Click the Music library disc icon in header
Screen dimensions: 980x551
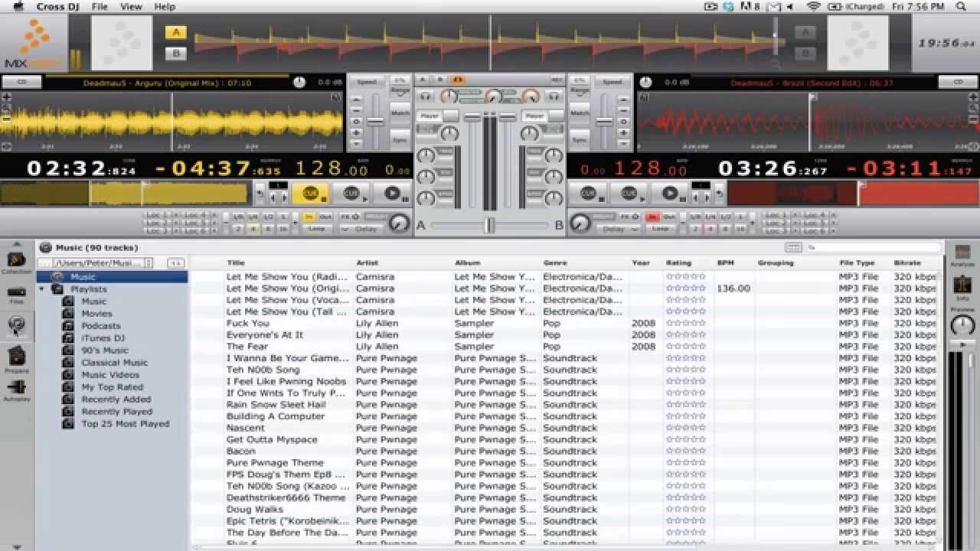coord(46,248)
